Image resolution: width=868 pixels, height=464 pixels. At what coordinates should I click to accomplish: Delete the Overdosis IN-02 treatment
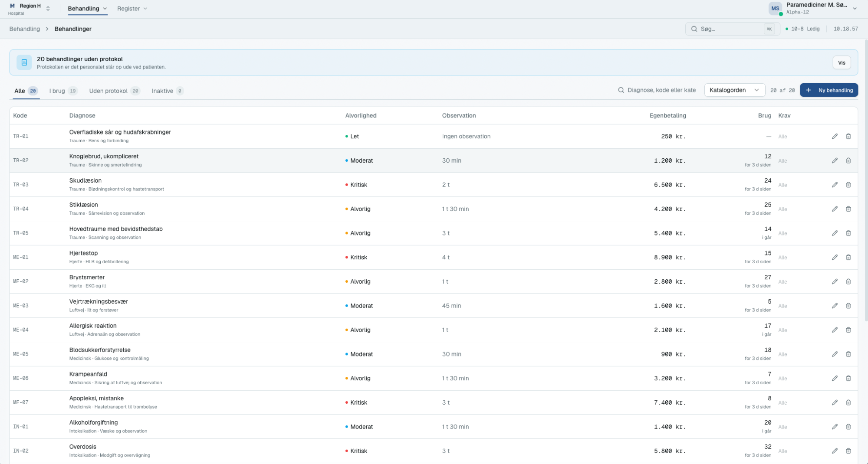tap(848, 451)
